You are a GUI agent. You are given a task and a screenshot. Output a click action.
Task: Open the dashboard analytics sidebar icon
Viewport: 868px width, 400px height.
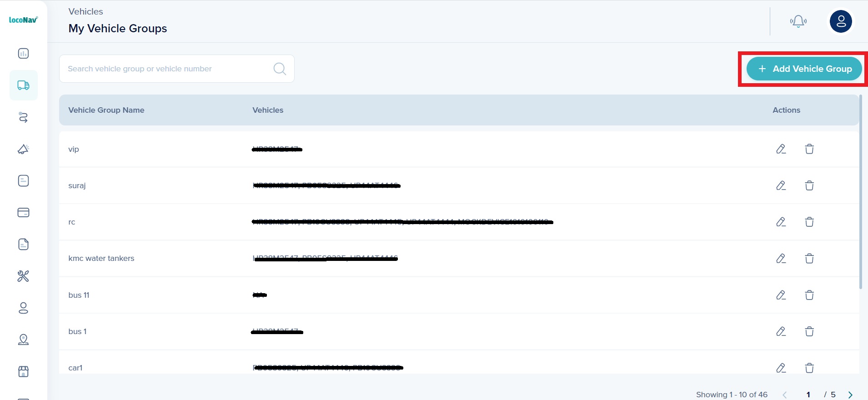[x=23, y=54]
